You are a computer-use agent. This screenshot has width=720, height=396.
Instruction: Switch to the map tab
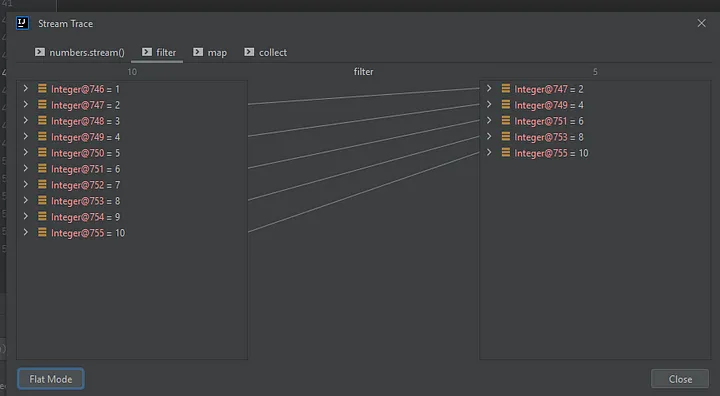[x=210, y=52]
